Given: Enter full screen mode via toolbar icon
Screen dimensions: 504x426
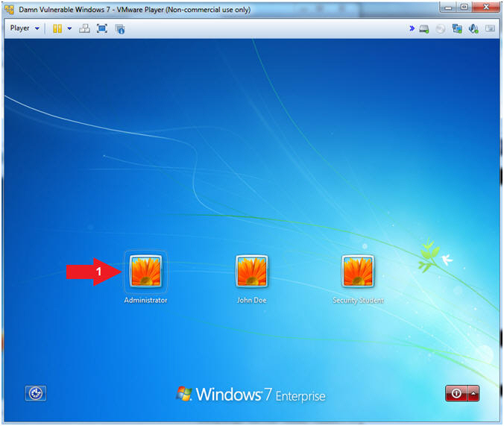Looking at the screenshot, I should (102, 28).
